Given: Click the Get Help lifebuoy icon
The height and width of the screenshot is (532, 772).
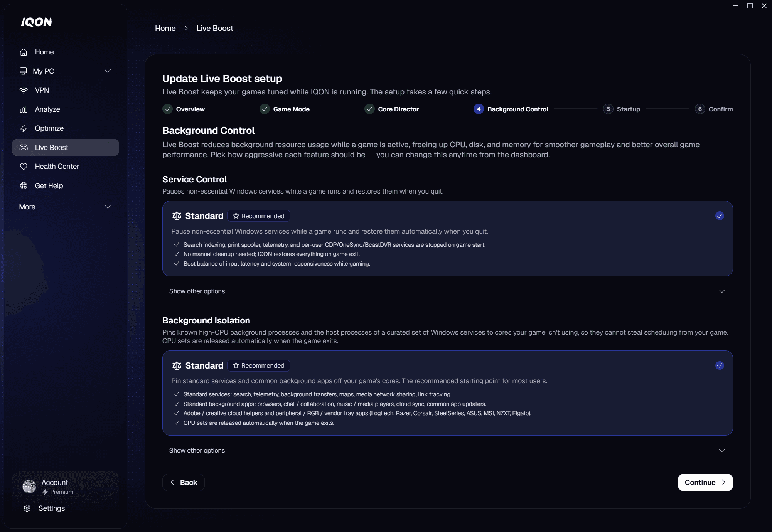Looking at the screenshot, I should [x=24, y=186].
